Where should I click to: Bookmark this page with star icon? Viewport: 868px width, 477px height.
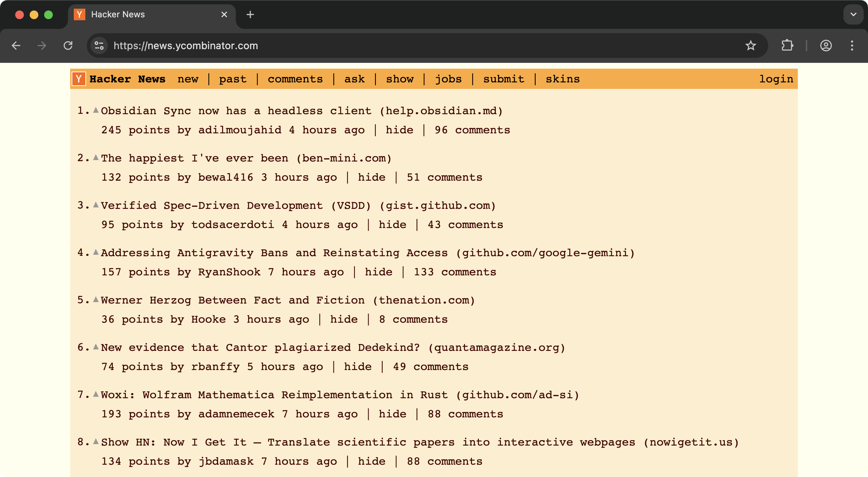tap(750, 46)
